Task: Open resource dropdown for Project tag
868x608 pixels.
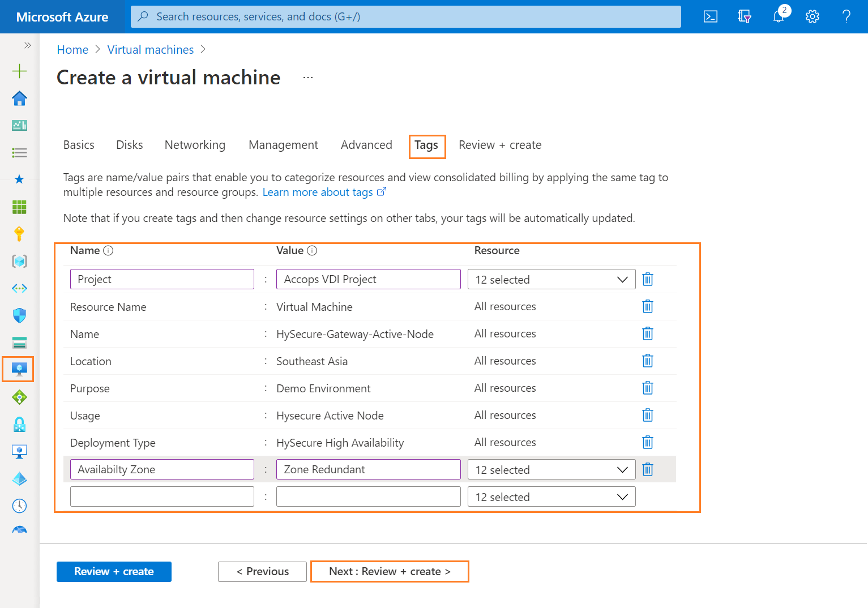Action: (551, 279)
